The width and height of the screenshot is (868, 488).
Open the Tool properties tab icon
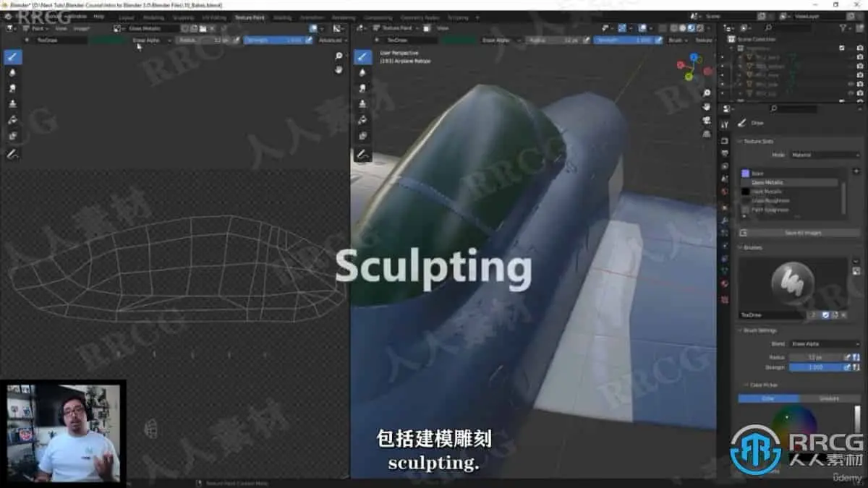725,124
